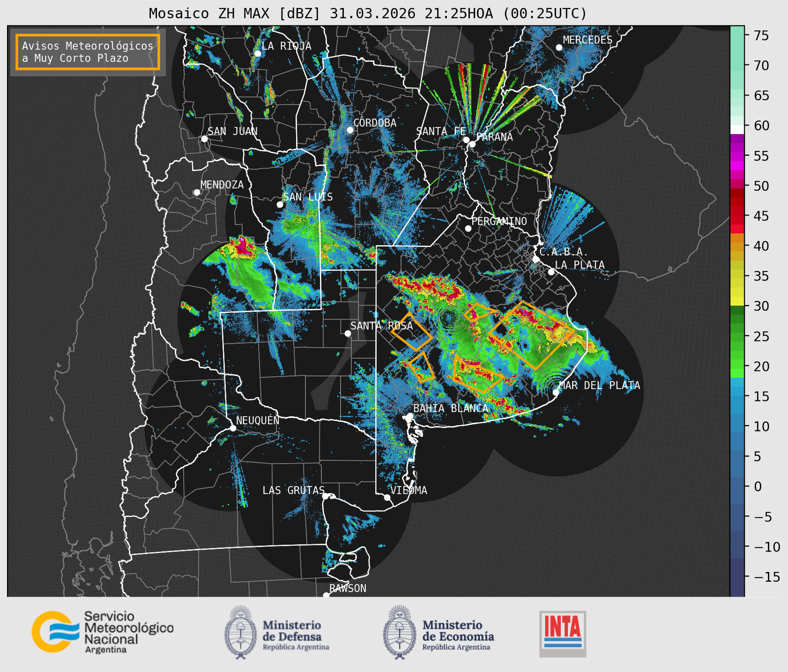Click the green 25 dBZ colorbar segment

(737, 336)
